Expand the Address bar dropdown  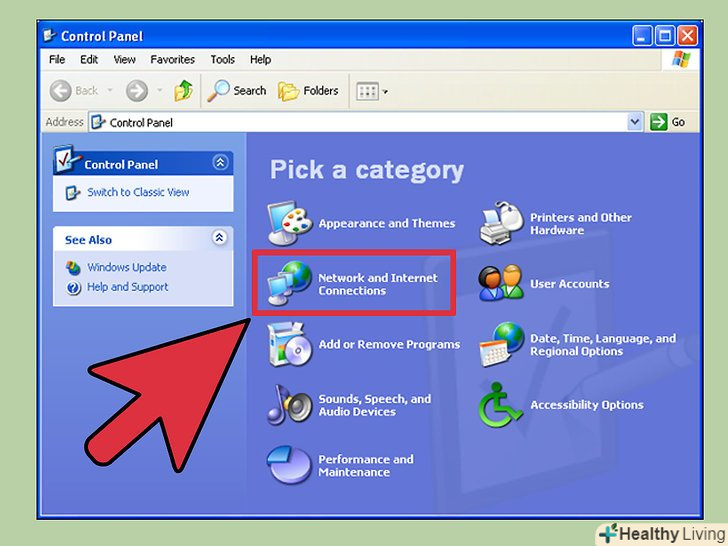[635, 122]
